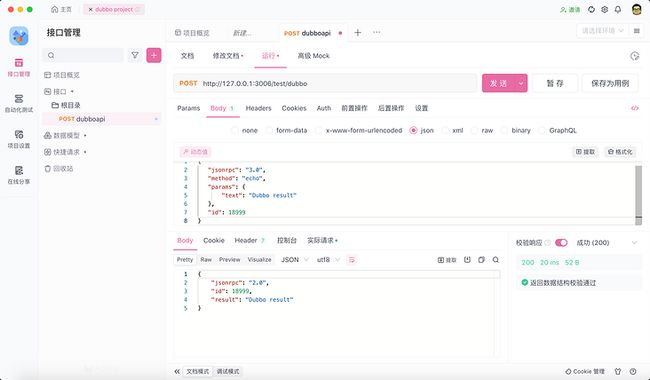The image size is (650, 380).
Task: Open the Cookies request tab
Action: (294, 108)
